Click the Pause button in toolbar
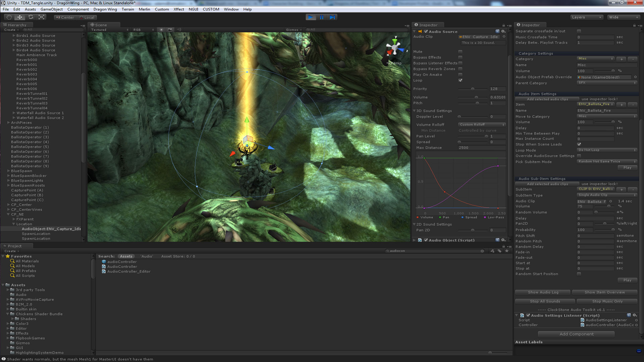Image resolution: width=644 pixels, height=362 pixels. click(x=322, y=17)
